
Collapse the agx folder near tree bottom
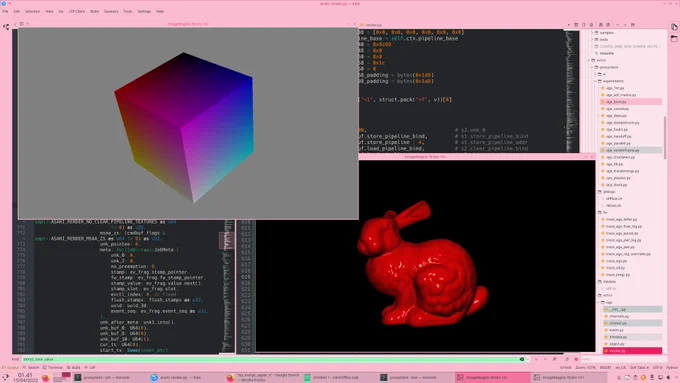click(599, 302)
